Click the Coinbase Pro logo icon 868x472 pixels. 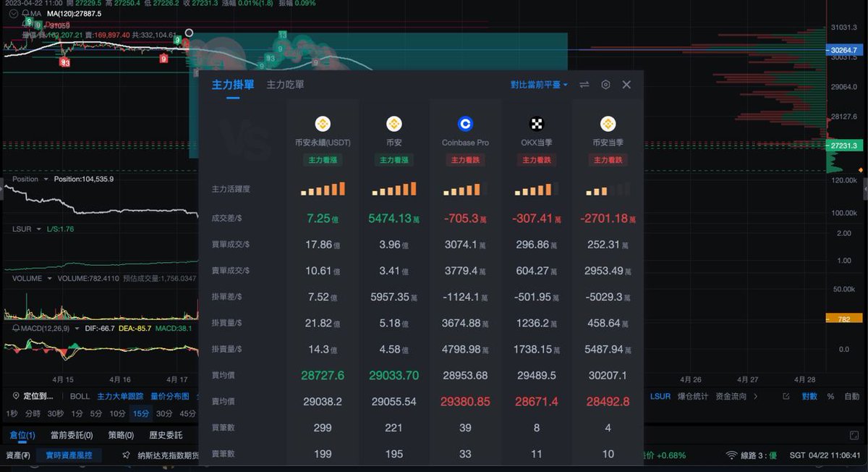pyautogui.click(x=466, y=124)
